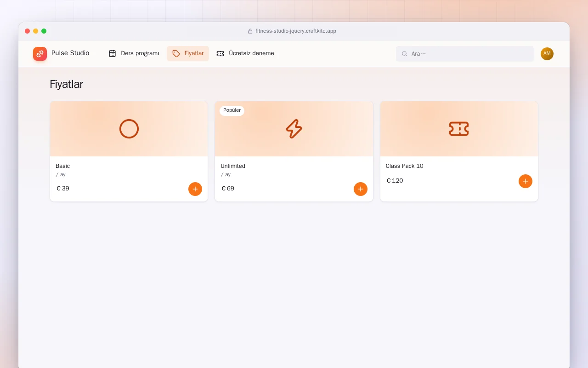Click the search magnifier icon
Image resolution: width=588 pixels, height=368 pixels.
point(405,54)
